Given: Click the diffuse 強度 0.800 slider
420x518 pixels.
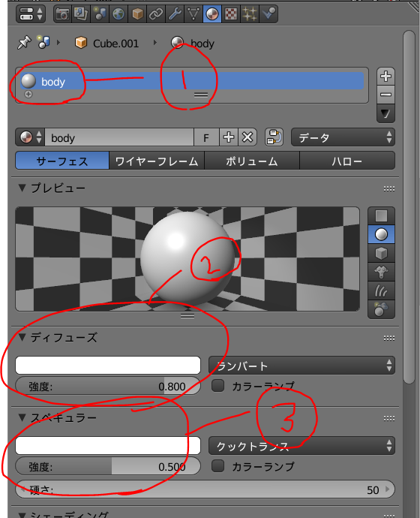Looking at the screenshot, I should 108,386.
